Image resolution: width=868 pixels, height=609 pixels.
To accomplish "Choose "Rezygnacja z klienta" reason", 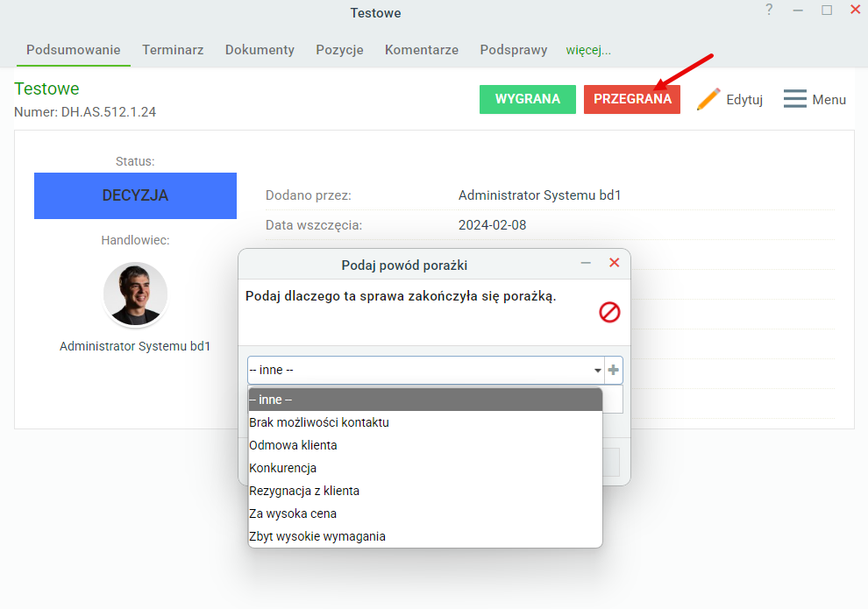I will [x=425, y=491].
